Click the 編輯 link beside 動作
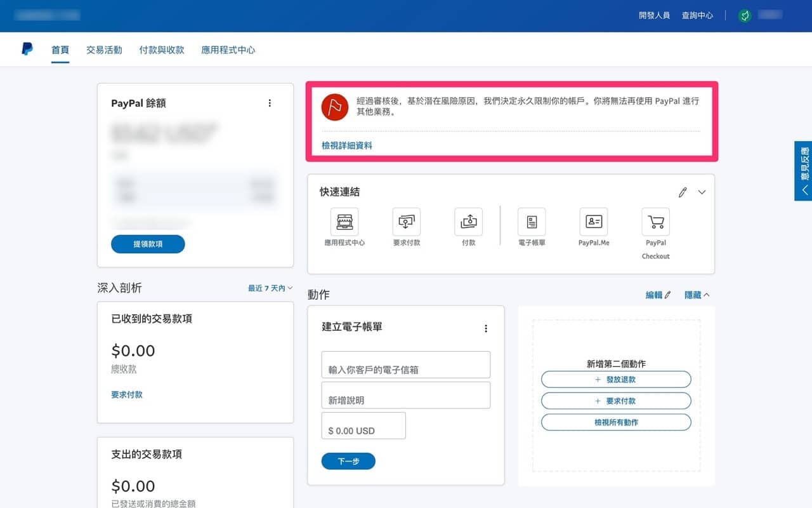 (658, 295)
